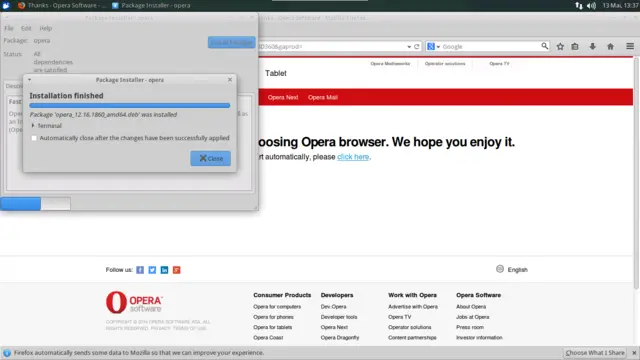The height and width of the screenshot is (360, 640).
Task: Go to Firefox home page icon
Action: tap(610, 47)
